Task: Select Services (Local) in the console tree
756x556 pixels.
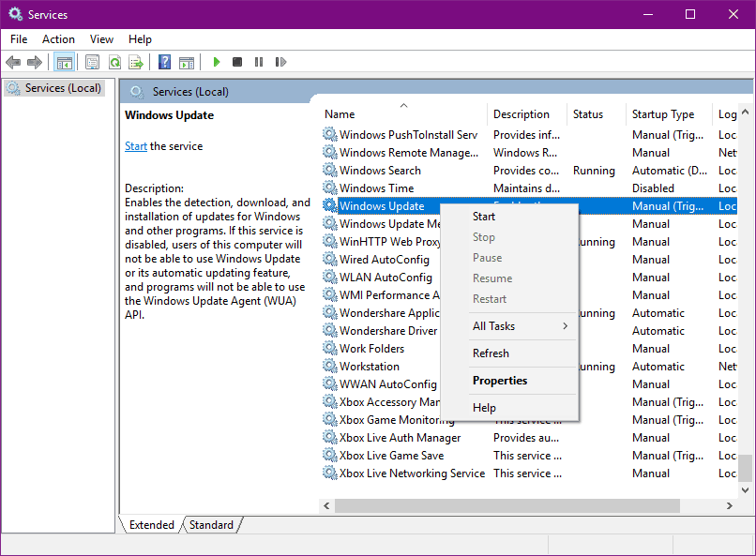Action: pyautogui.click(x=62, y=88)
